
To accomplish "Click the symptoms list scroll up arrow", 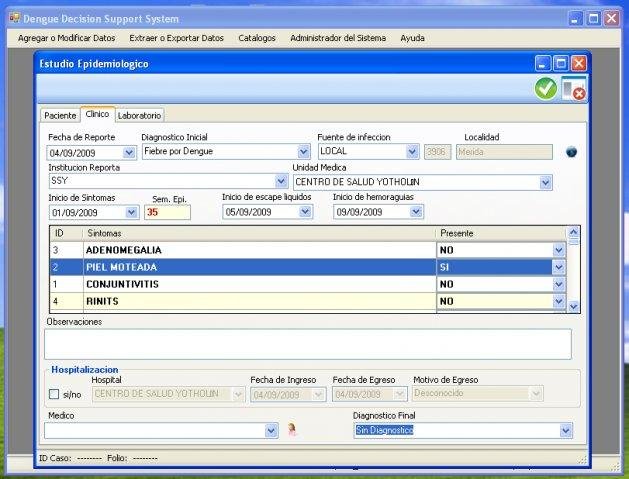I will coord(573,232).
